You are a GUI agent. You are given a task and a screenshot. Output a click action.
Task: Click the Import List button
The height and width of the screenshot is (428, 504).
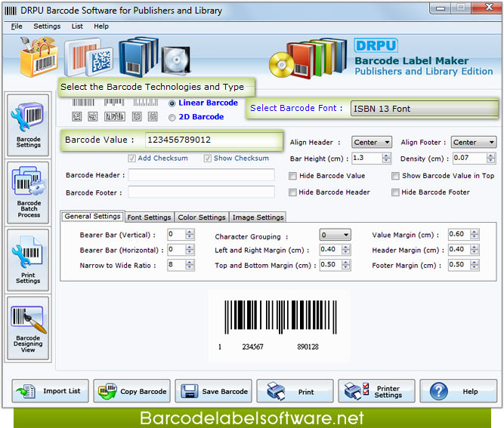pos(50,391)
